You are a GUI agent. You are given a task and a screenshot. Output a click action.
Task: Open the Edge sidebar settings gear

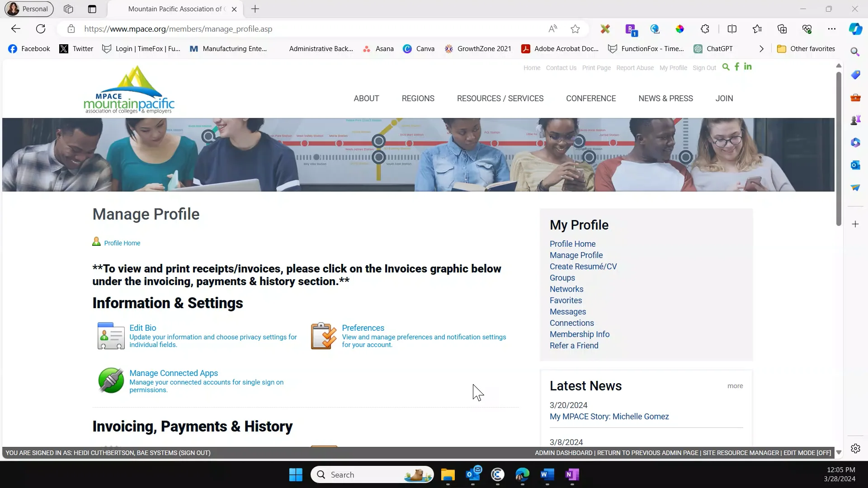coord(855,448)
